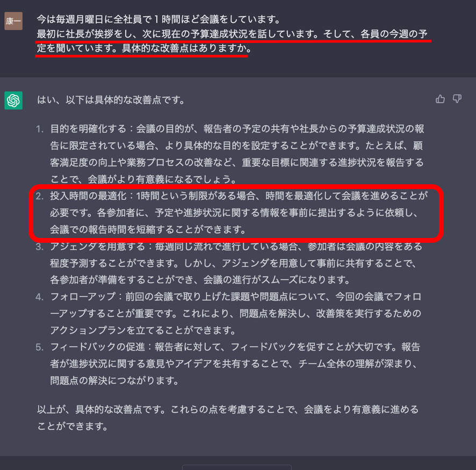
Task: Select the highlighted item 投入時間の最適化 heading
Action: 88,196
